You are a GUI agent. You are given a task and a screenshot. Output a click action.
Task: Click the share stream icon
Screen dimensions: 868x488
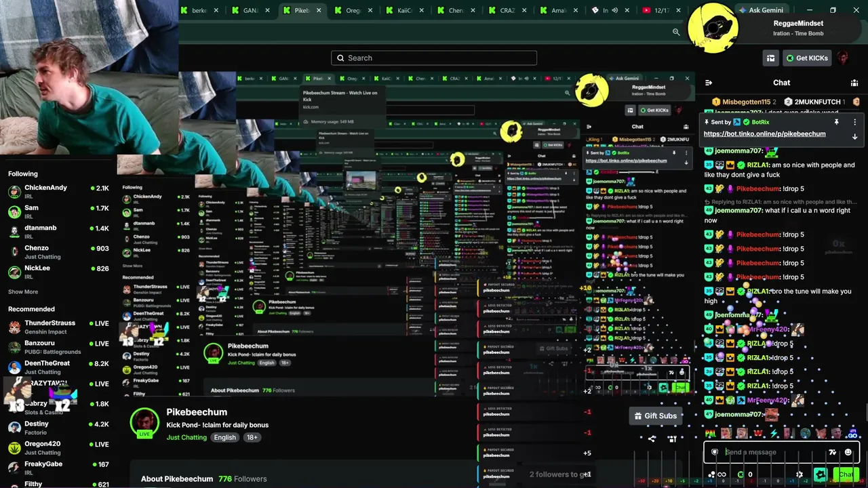(x=652, y=439)
